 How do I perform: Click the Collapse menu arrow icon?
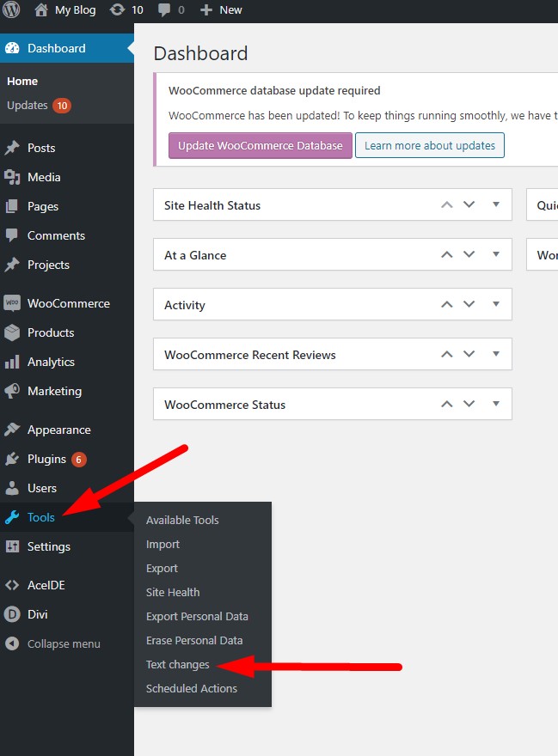click(x=12, y=643)
